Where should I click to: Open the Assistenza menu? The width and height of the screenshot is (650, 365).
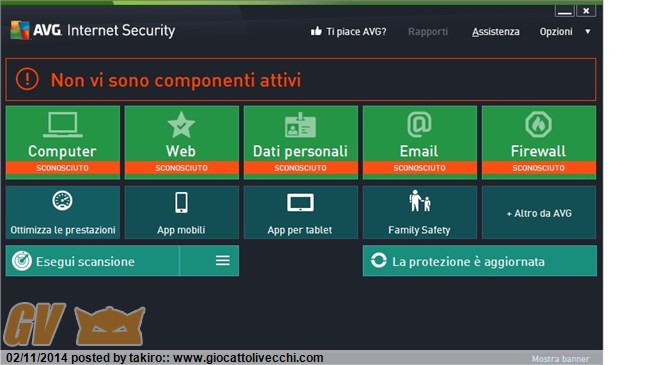point(495,32)
